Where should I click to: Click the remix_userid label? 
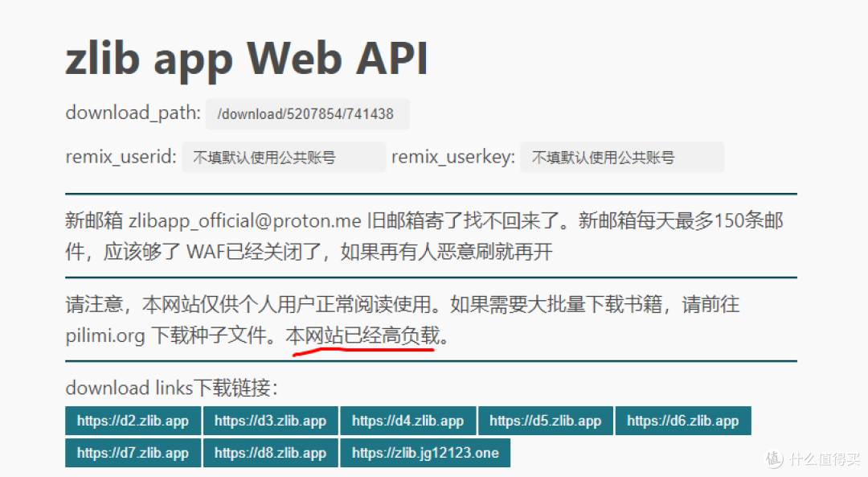coord(121,157)
